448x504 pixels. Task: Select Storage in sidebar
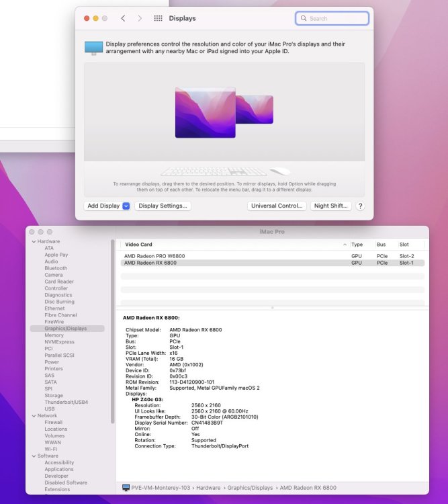point(54,396)
